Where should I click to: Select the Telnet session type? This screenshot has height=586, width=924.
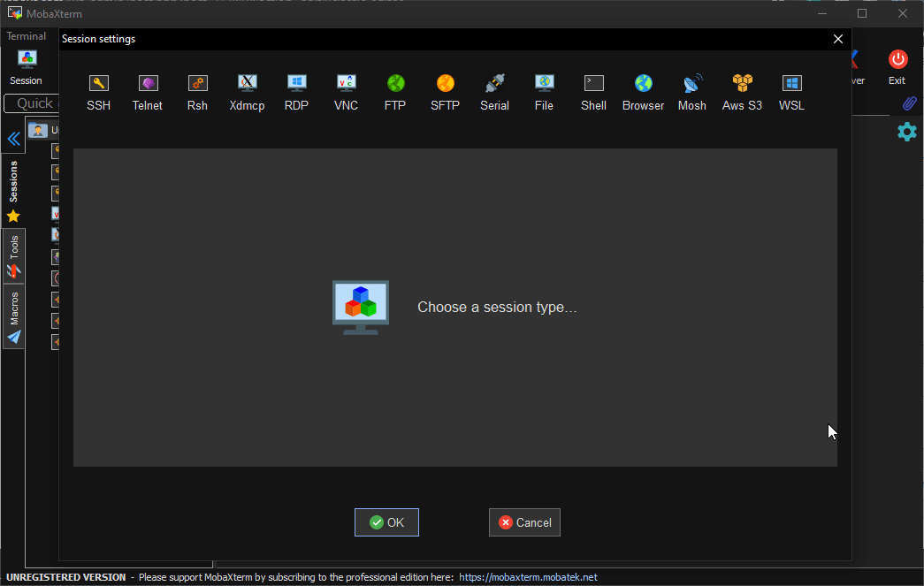[148, 93]
